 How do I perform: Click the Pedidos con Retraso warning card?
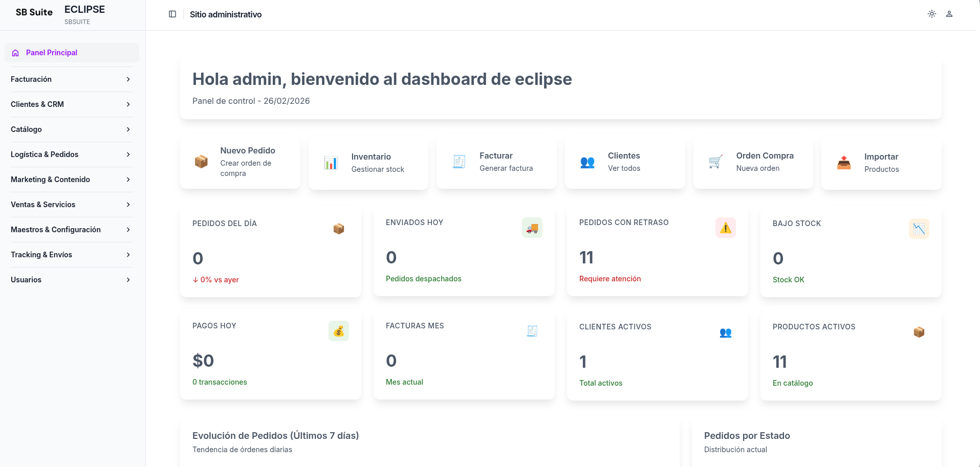[x=657, y=252]
